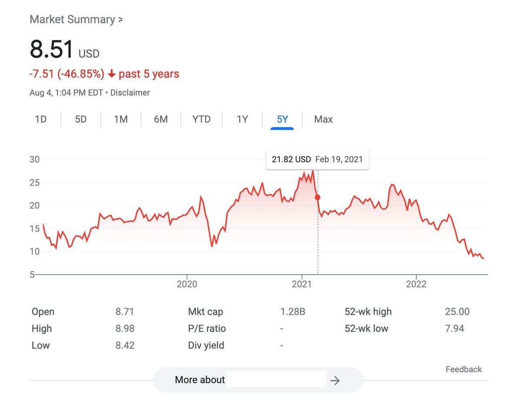Switch to the 1M range tab

click(120, 119)
